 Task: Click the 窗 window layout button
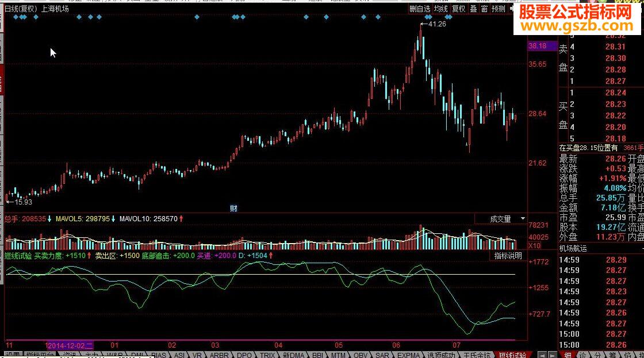[x=484, y=9]
